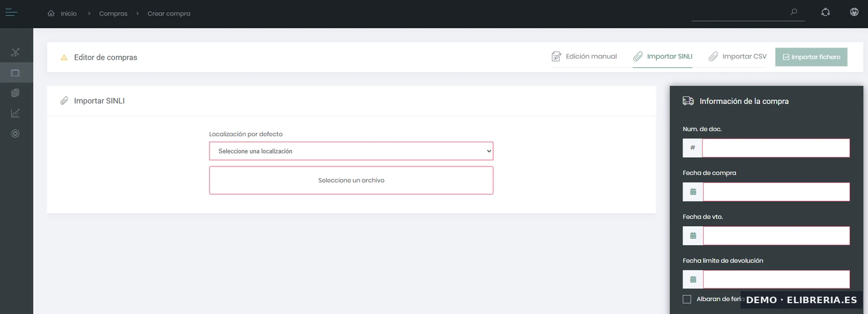868x314 pixels.
Task: Click the Información de la compra heading
Action: (744, 101)
